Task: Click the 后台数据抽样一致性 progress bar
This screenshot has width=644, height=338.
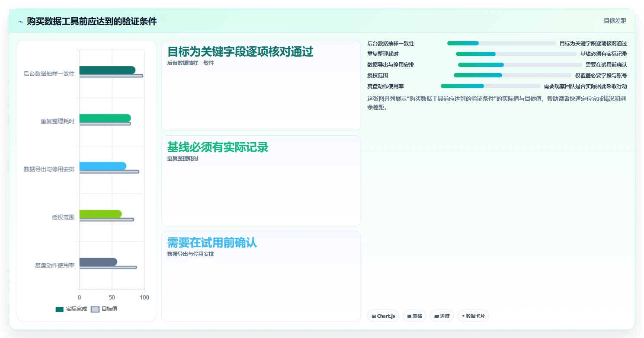Action: [502, 43]
